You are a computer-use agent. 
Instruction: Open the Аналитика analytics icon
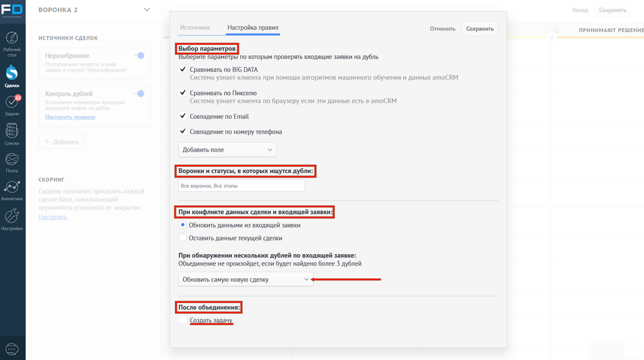coord(12,188)
